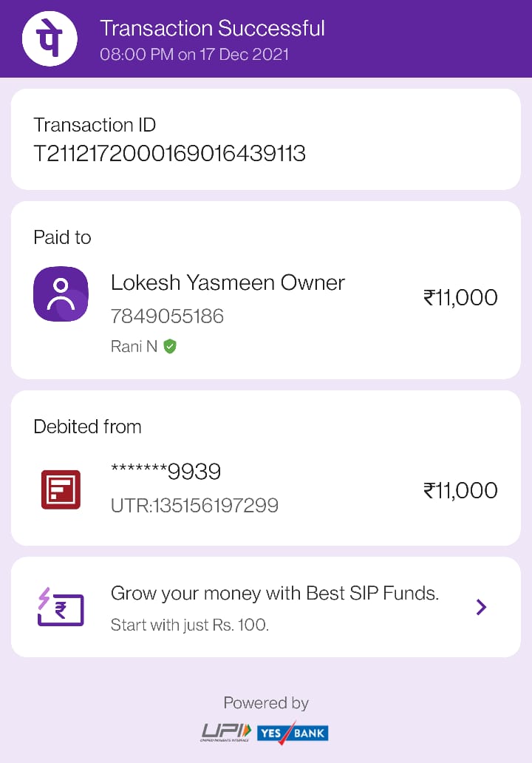Tap Start with just Rs. 100 text
The height and width of the screenshot is (763, 532).
190,625
